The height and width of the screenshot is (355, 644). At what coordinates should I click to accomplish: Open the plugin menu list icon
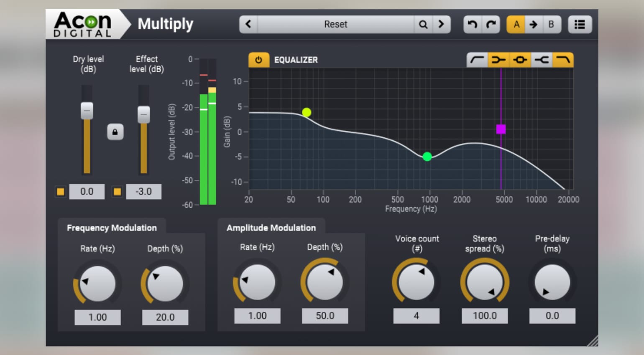tap(580, 24)
